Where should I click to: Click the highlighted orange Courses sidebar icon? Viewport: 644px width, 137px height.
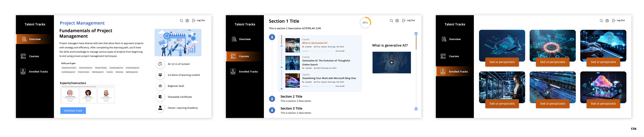click(x=233, y=56)
